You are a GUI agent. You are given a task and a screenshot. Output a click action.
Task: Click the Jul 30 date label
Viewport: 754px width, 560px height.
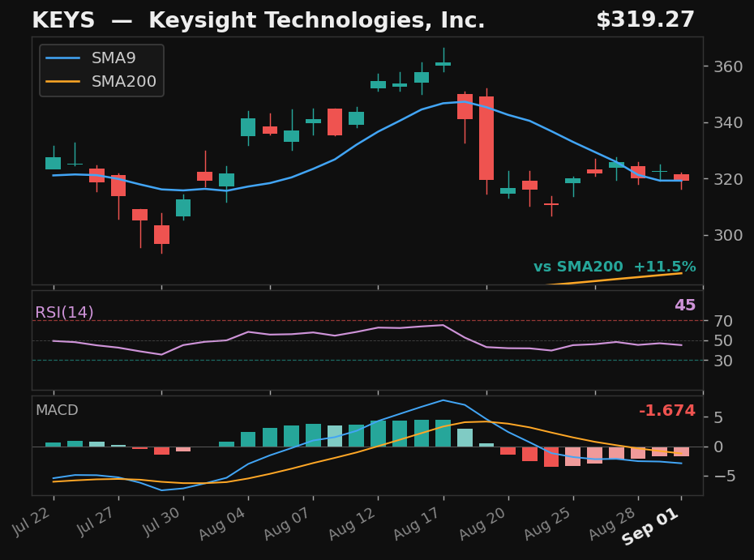point(161,522)
